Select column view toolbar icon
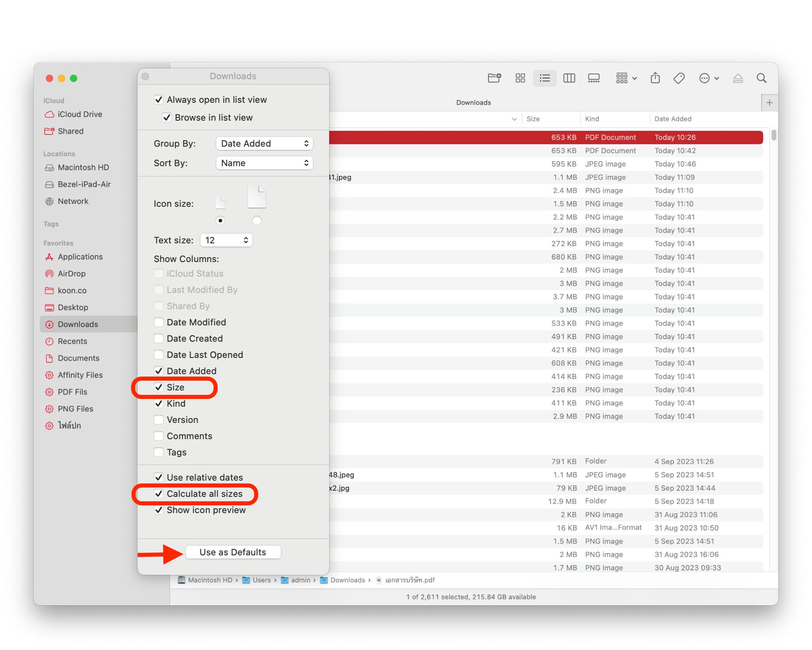The image size is (812, 650). point(569,78)
